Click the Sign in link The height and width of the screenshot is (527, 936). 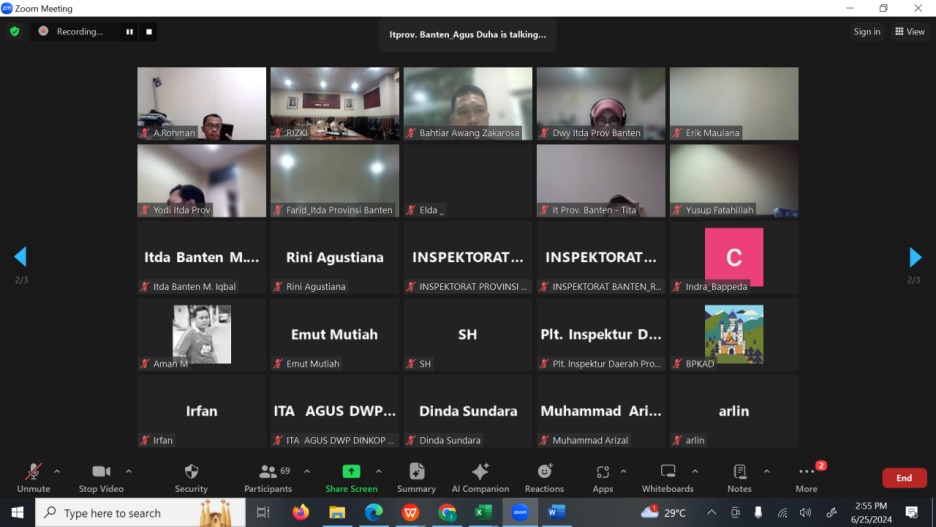(x=867, y=32)
